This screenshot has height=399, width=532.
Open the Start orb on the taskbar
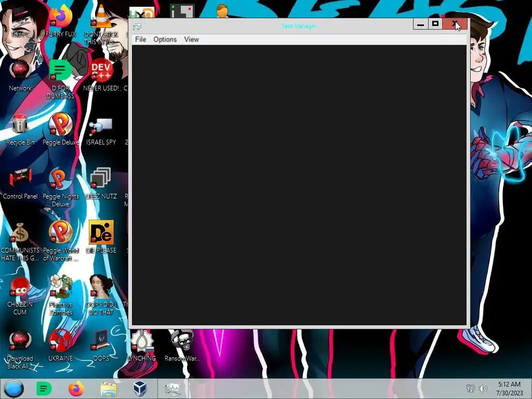click(14, 389)
